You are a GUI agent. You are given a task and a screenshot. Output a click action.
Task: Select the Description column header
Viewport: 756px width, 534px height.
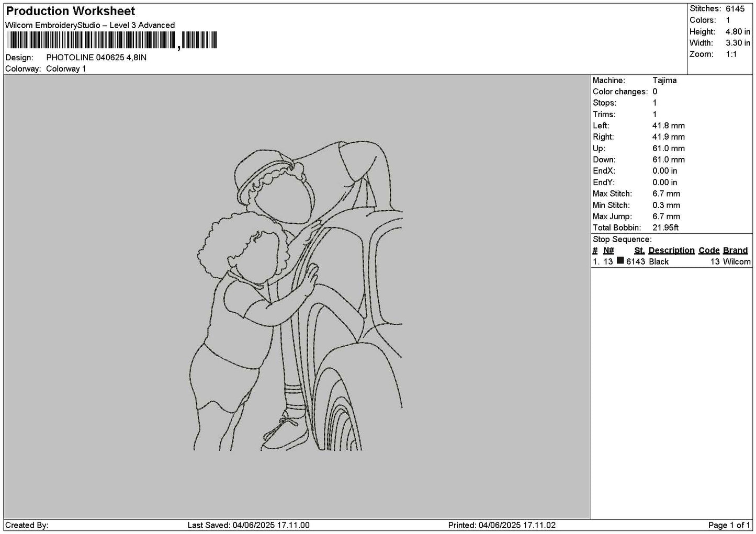click(x=671, y=251)
